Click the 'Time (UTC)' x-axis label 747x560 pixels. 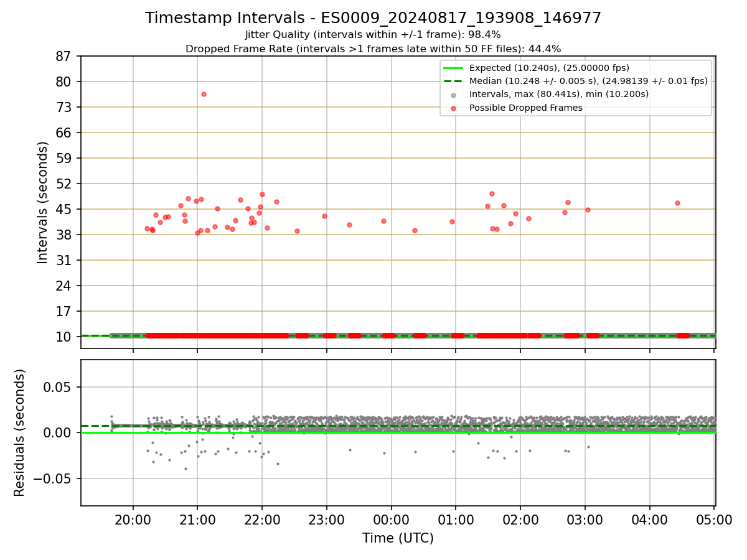pyautogui.click(x=398, y=538)
